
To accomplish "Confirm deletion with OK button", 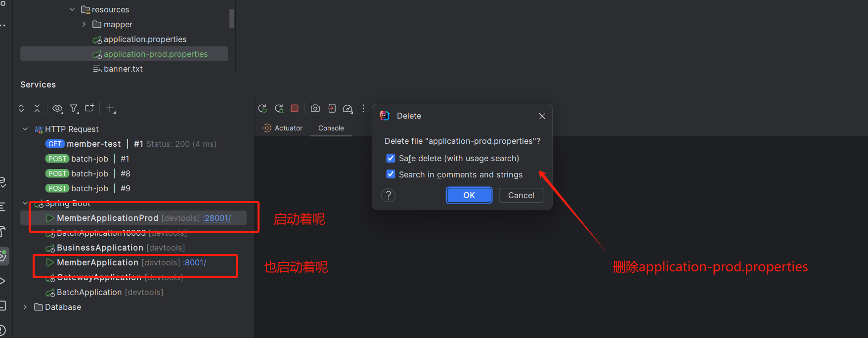I will click(x=469, y=195).
